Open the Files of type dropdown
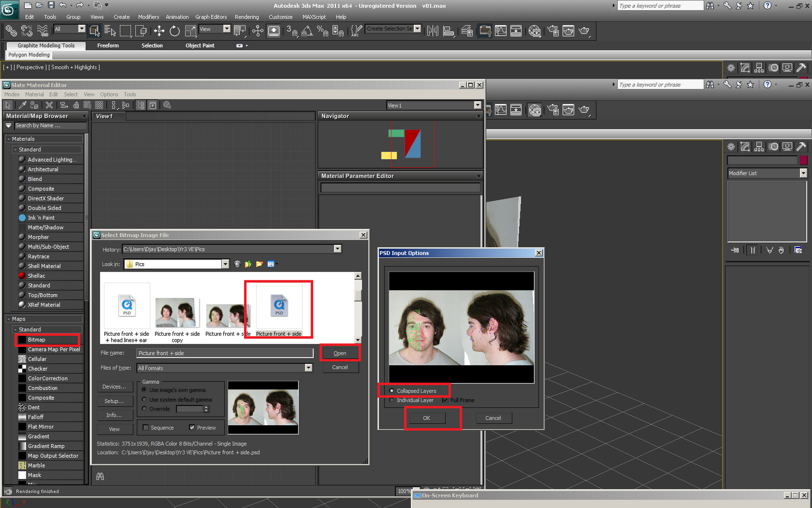The height and width of the screenshot is (508, 812). [309, 367]
